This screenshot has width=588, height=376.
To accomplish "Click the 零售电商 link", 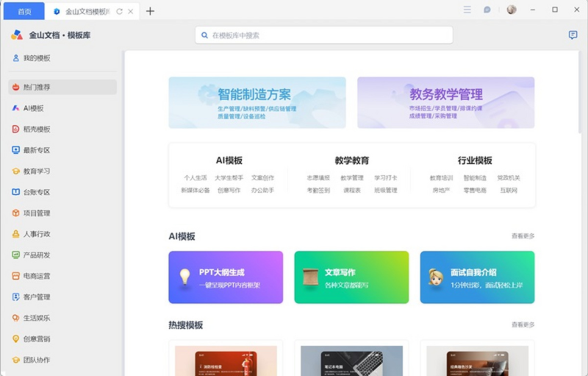I will pyautogui.click(x=475, y=190).
